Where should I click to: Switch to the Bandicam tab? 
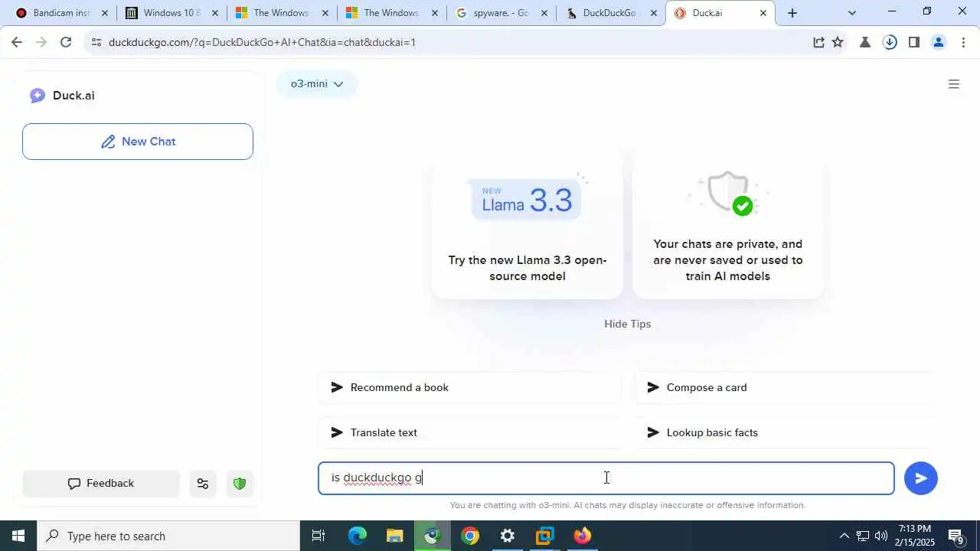pyautogui.click(x=62, y=13)
